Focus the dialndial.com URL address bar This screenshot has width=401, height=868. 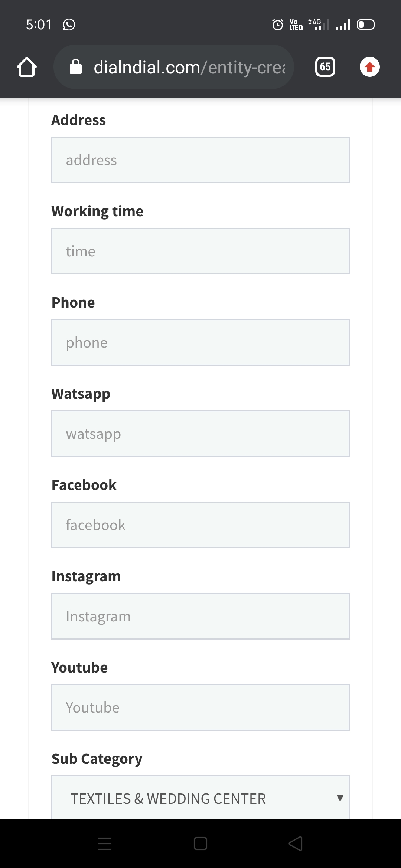(x=189, y=67)
